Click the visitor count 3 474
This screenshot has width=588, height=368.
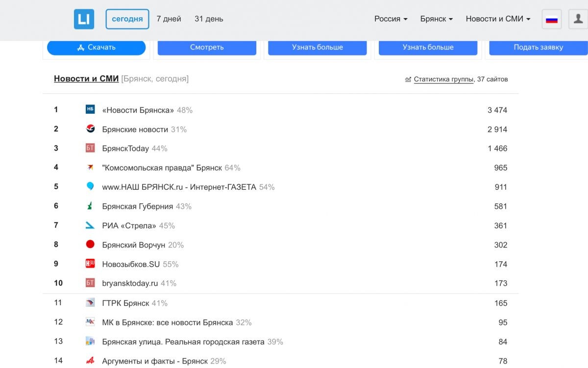497,110
